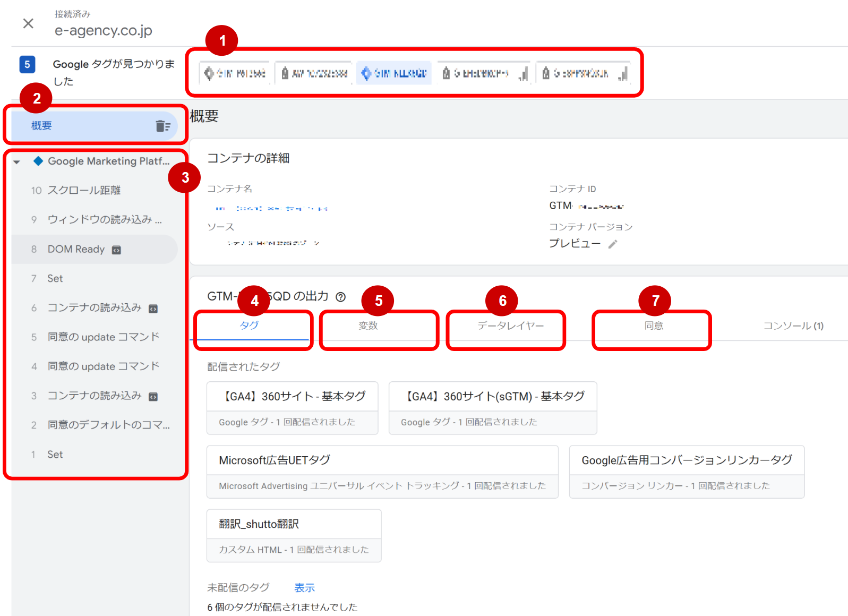The image size is (848, 616).
Task: Click the ソース label
Action: coord(220,227)
